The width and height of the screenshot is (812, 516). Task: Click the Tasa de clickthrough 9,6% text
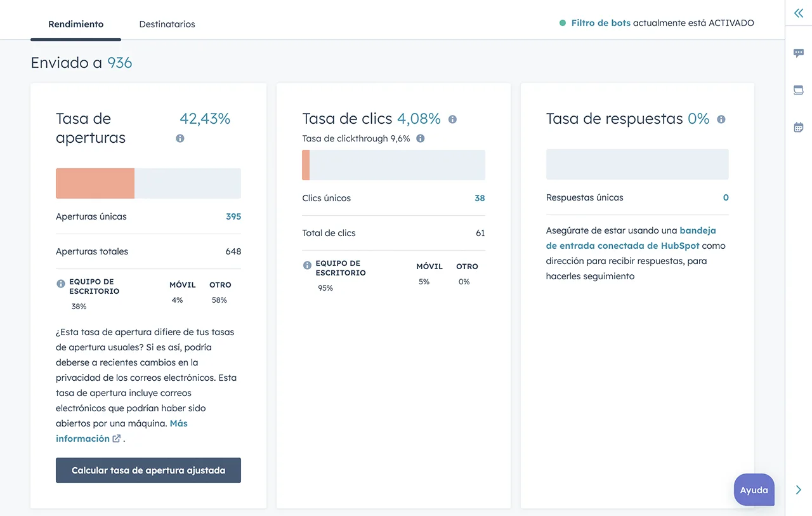(x=357, y=138)
